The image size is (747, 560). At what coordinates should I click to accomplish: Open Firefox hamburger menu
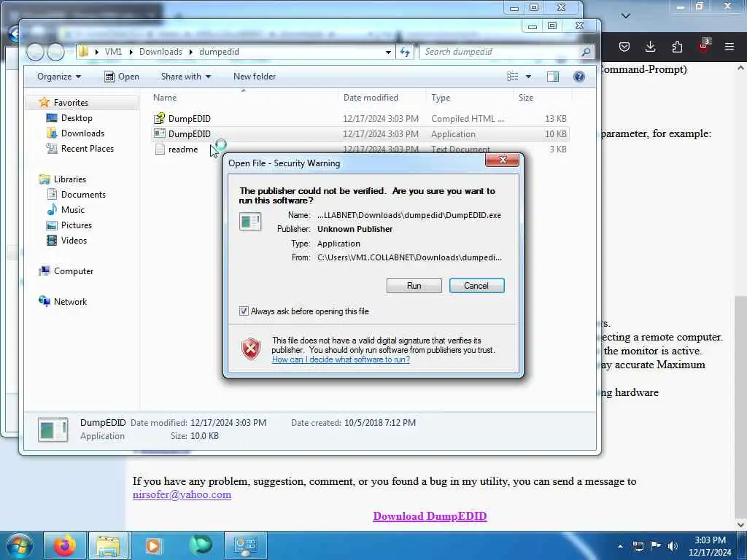point(729,47)
